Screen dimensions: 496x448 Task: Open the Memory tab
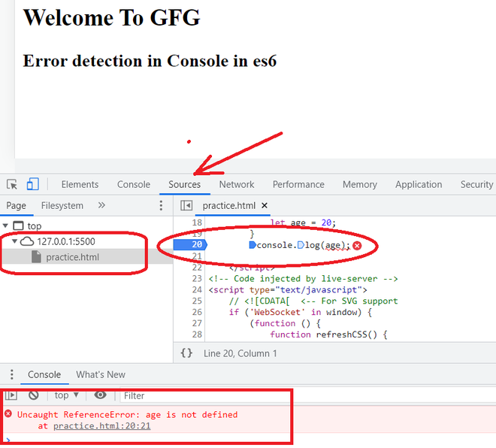(x=360, y=184)
